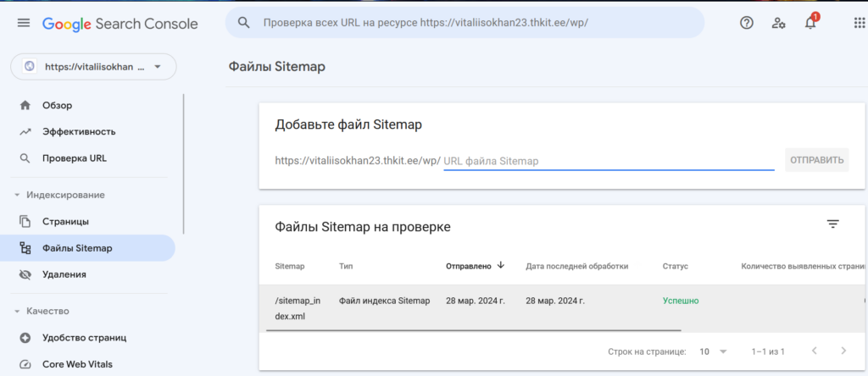Open rows-per-page dropdown showing 10

click(713, 351)
